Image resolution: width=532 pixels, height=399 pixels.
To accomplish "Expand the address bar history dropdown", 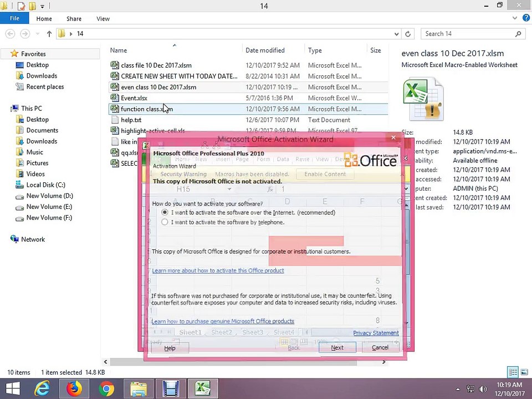I will (396, 34).
